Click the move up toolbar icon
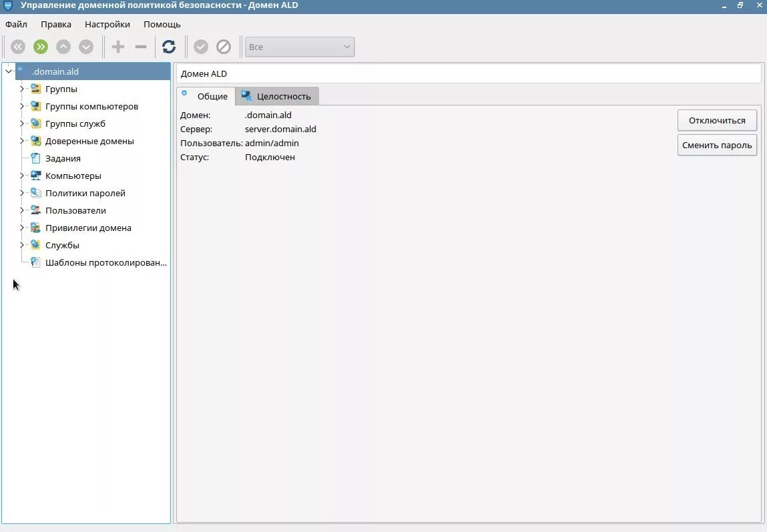This screenshot has height=532, width=767. click(x=63, y=47)
